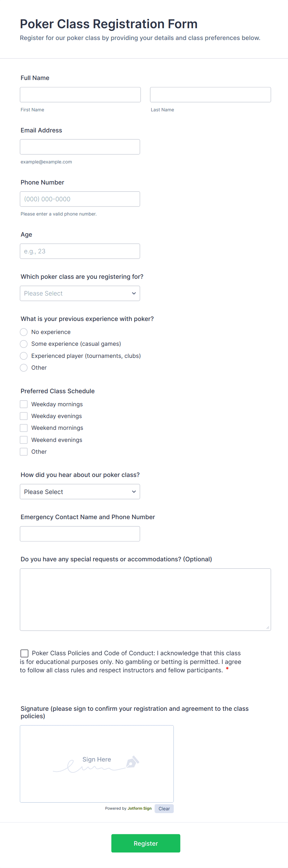The image size is (288, 868).
Task: Clear the signature pad
Action: pos(164,809)
